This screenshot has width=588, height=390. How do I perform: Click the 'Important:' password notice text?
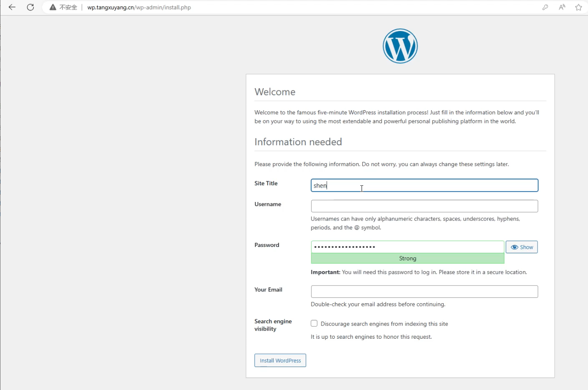click(419, 272)
